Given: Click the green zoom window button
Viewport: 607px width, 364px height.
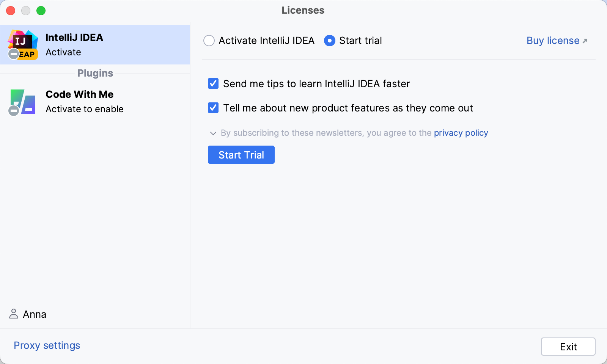Looking at the screenshot, I should [x=41, y=11].
